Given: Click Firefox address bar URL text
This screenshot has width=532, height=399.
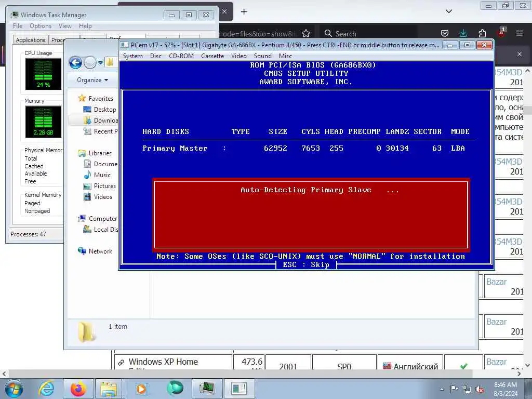Looking at the screenshot, I should tap(259, 34).
